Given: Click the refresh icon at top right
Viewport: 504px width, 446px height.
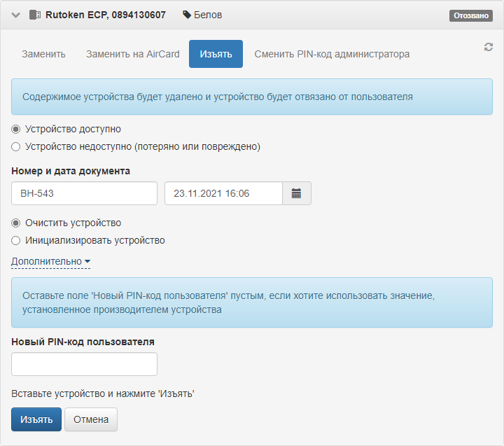Looking at the screenshot, I should pyautogui.click(x=489, y=47).
